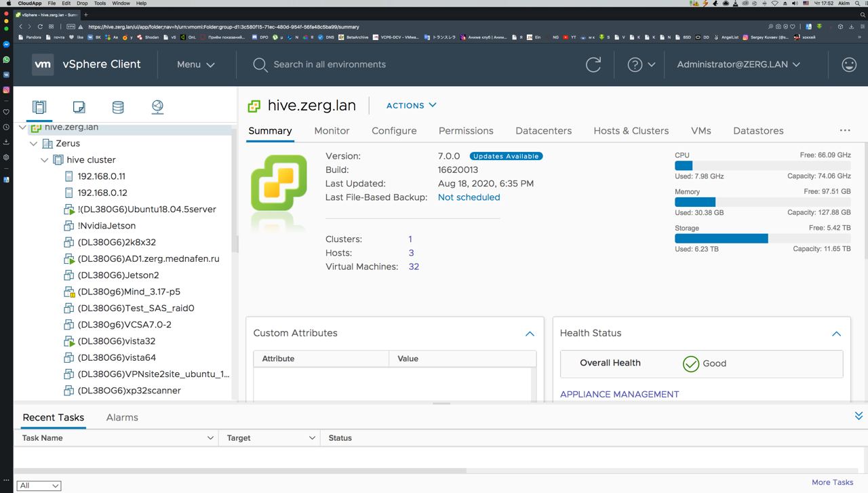868x493 pixels.
Task: Click the More Tasks link
Action: pyautogui.click(x=832, y=482)
